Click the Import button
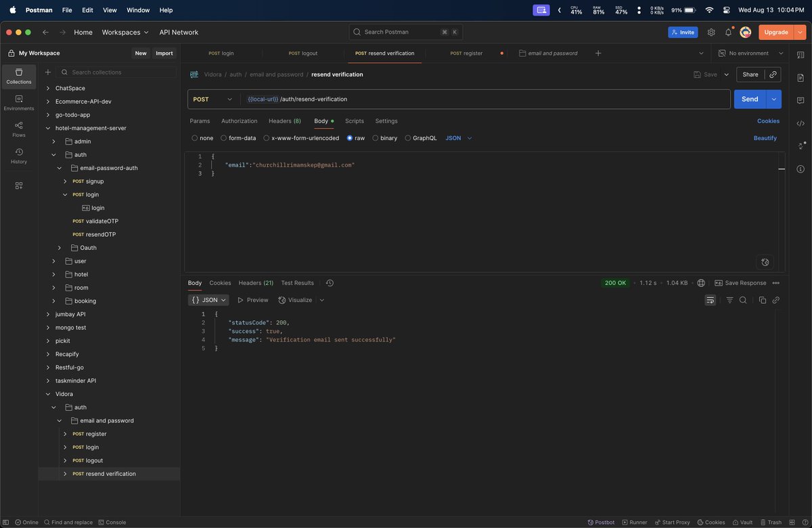The image size is (812, 528). point(164,53)
